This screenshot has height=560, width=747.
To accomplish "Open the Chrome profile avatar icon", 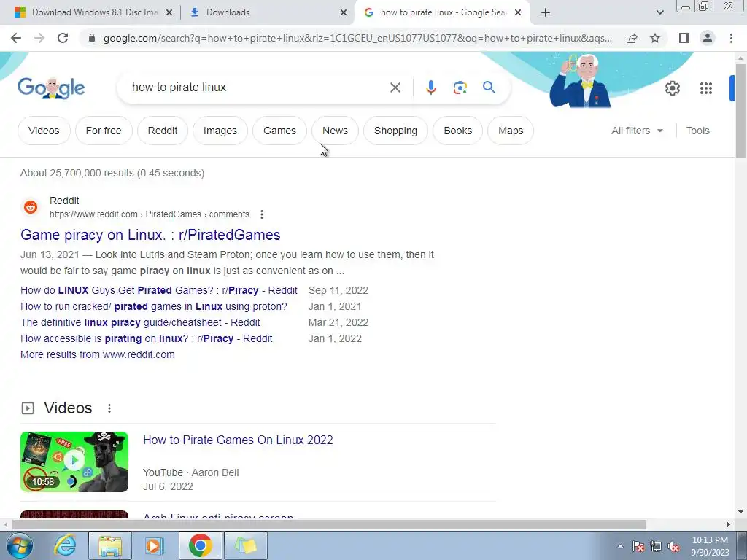I will coord(708,38).
